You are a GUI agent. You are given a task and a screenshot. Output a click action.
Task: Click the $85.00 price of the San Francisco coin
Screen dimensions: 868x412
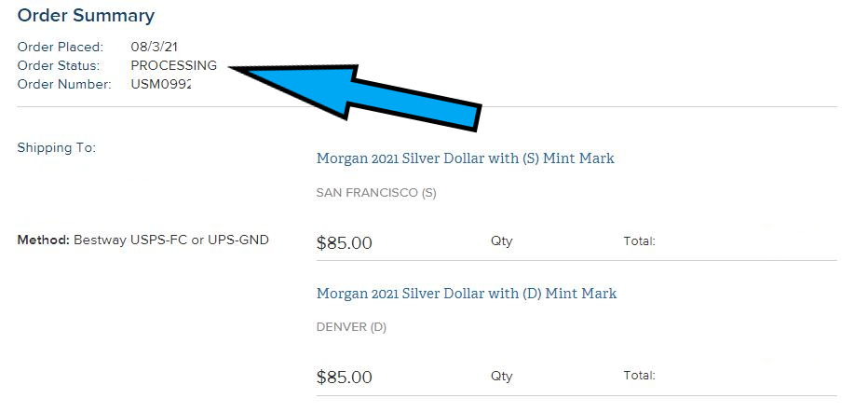point(344,242)
